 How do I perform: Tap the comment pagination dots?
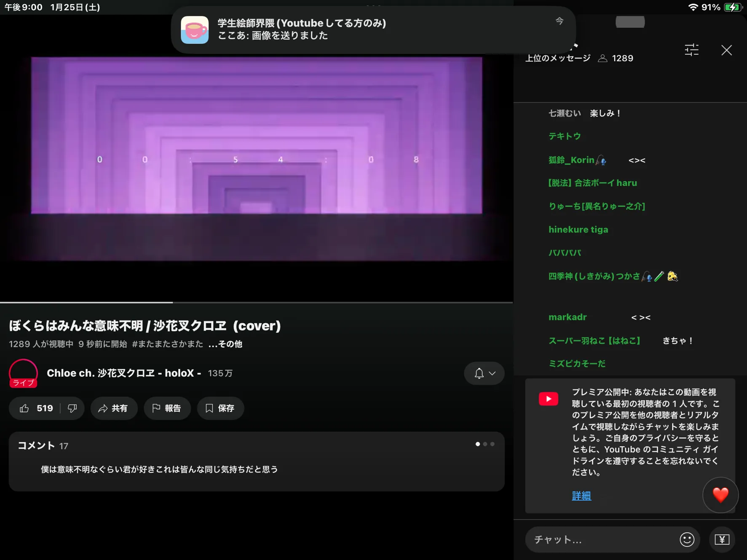pyautogui.click(x=485, y=444)
